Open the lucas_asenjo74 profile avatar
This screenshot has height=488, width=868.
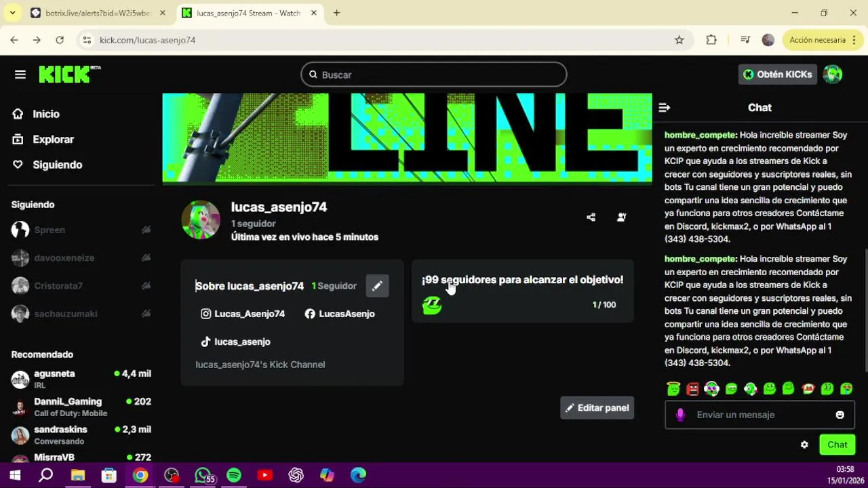pos(201,220)
